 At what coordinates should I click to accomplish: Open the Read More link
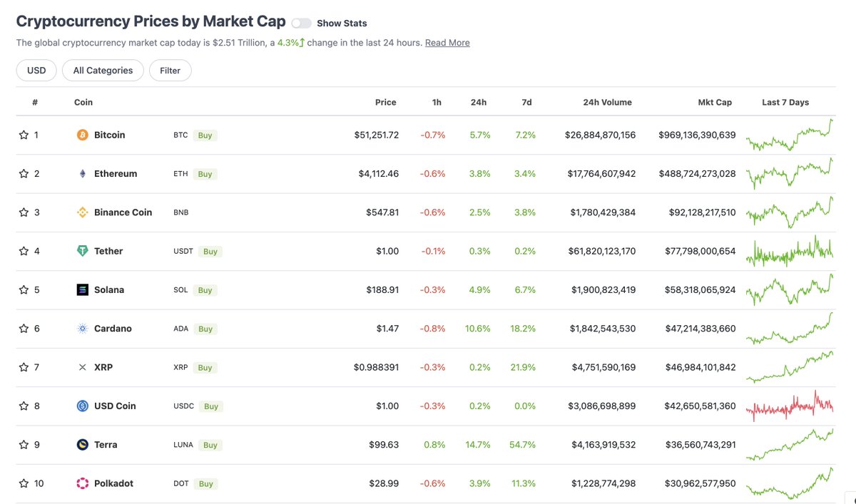447,43
